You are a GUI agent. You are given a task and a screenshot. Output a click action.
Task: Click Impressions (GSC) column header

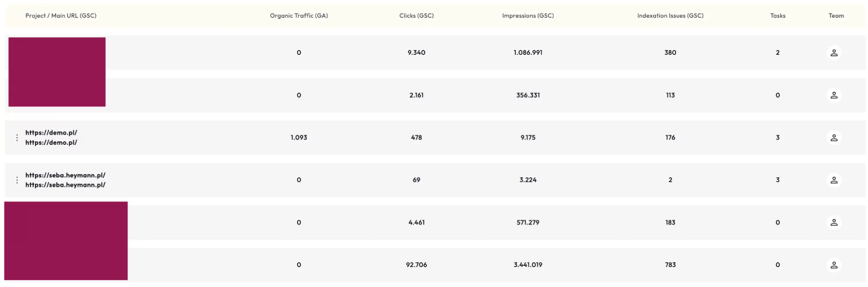[x=528, y=16]
